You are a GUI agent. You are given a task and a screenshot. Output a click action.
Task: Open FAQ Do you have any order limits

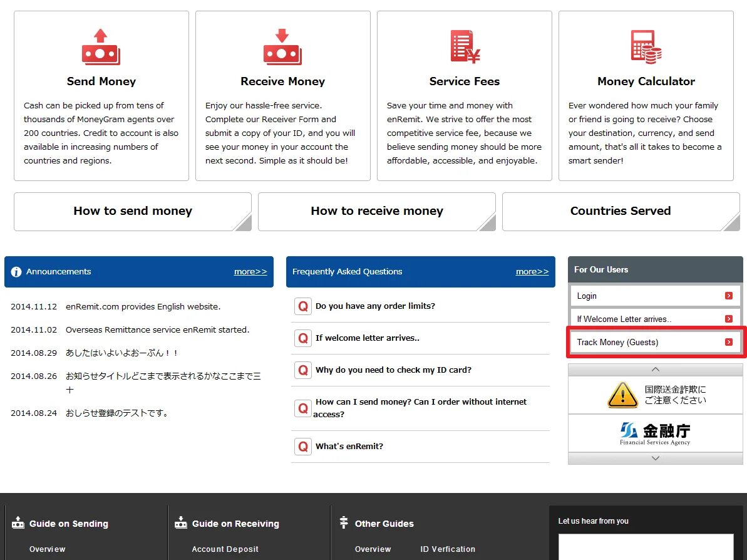click(x=375, y=306)
